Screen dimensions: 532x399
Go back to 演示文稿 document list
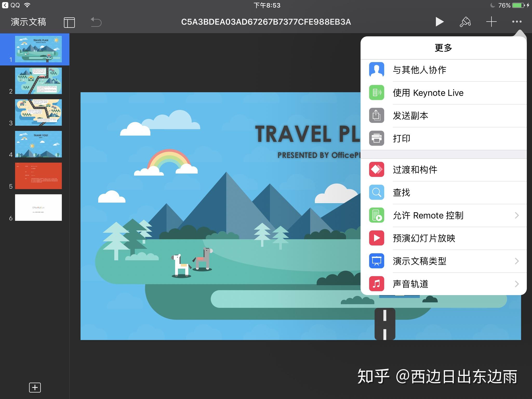(x=28, y=22)
